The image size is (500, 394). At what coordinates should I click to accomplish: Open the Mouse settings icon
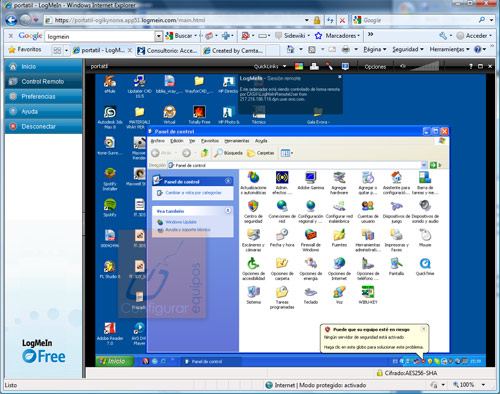pyautogui.click(x=425, y=237)
